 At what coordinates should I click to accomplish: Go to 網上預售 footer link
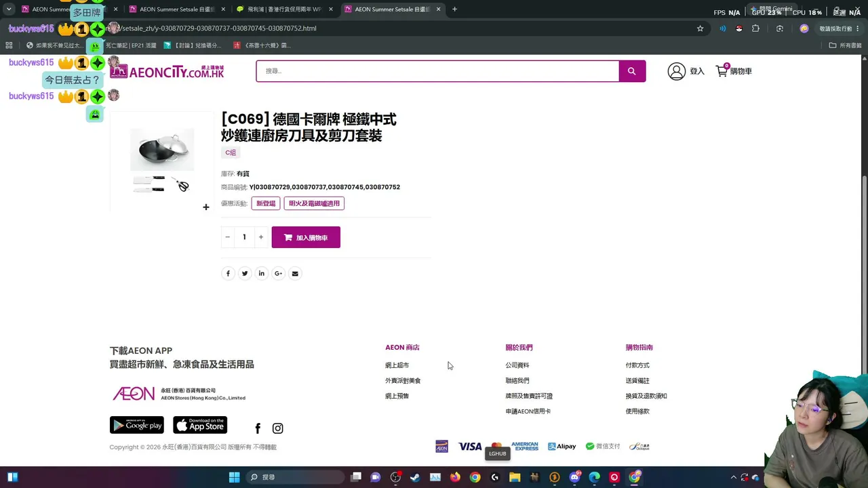[x=397, y=396]
